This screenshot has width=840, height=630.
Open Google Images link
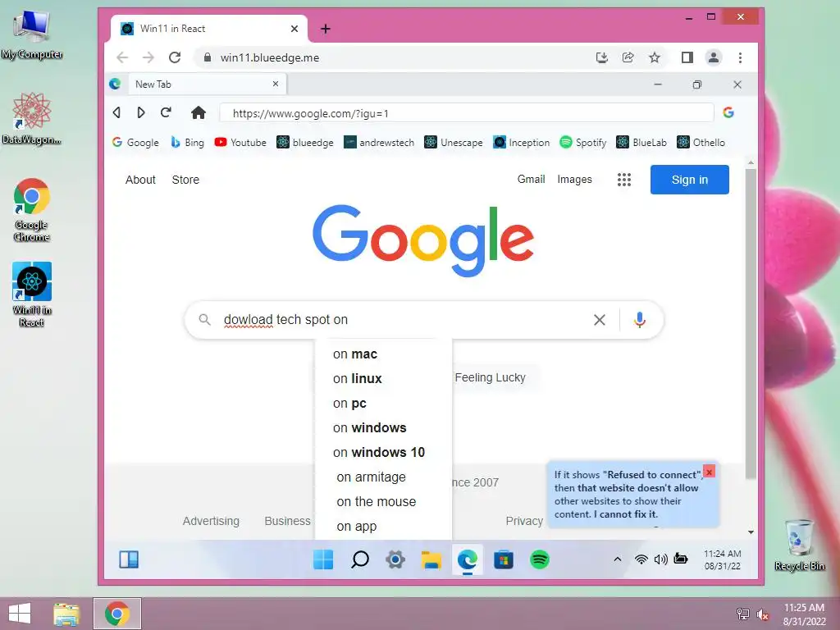click(x=574, y=180)
